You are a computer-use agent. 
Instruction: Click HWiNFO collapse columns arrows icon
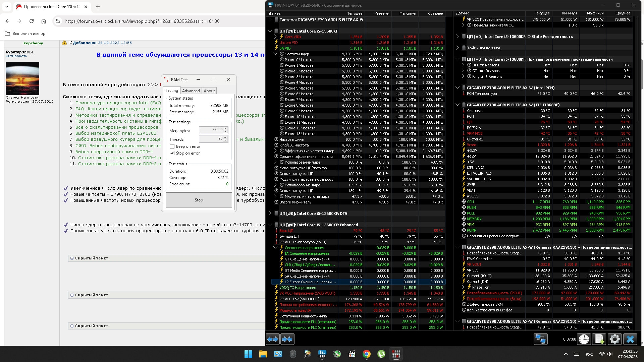(x=287, y=339)
